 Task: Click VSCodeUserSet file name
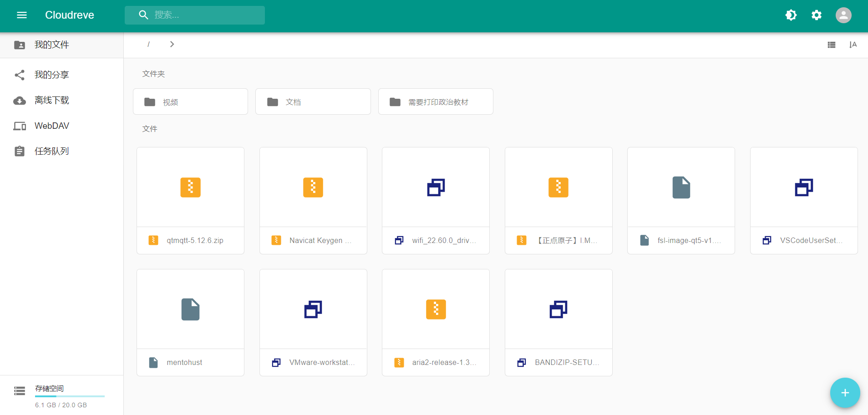click(x=811, y=240)
